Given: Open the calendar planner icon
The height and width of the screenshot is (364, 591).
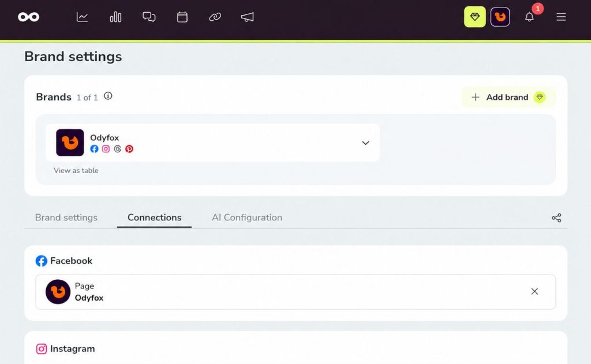Looking at the screenshot, I should point(182,17).
